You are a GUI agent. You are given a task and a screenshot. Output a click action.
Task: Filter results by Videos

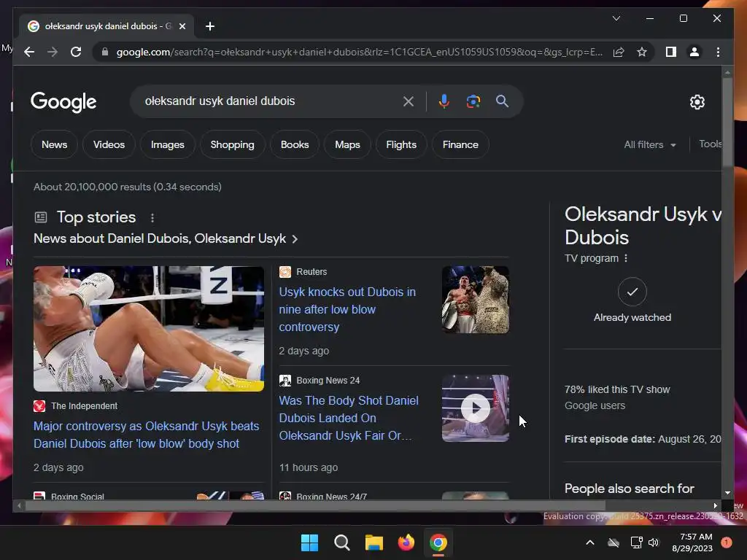point(109,145)
